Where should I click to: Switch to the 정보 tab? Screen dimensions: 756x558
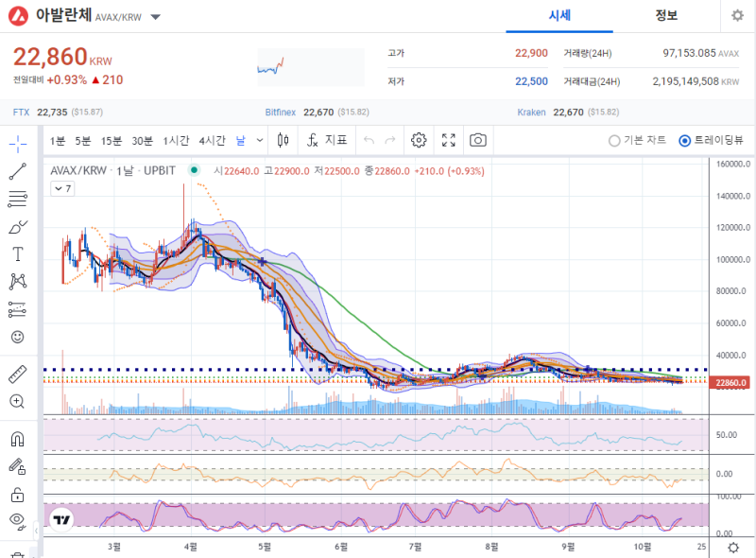tap(666, 16)
